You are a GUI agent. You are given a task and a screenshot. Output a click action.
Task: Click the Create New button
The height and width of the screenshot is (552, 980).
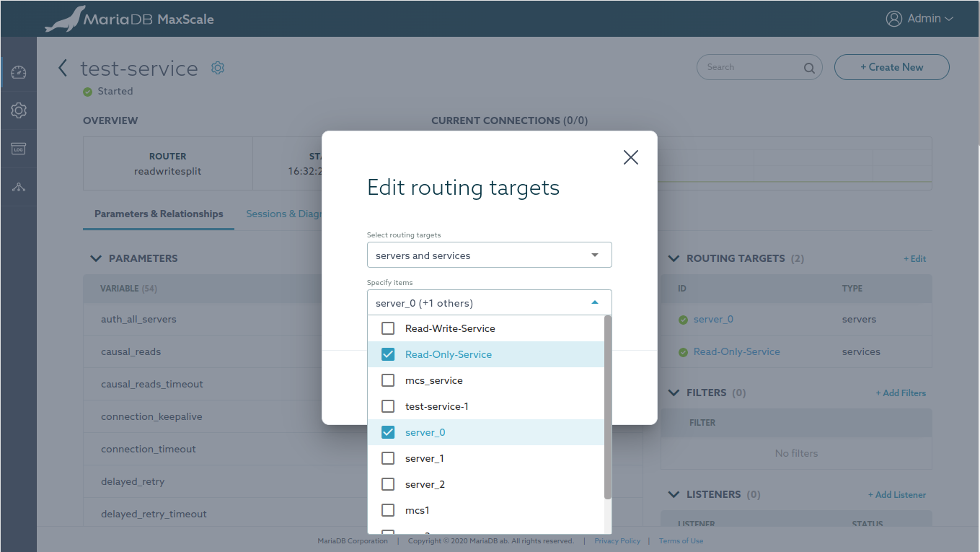point(891,67)
